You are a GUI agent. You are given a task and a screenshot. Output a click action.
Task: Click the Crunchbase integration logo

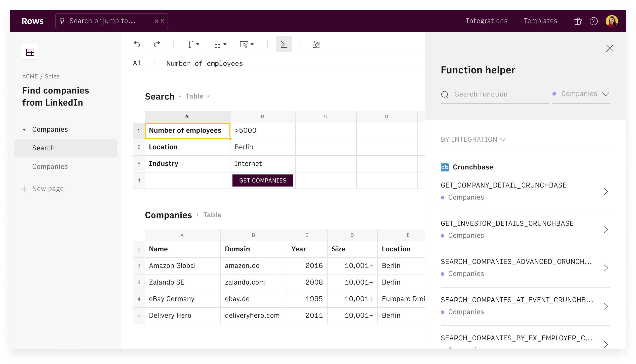coord(445,167)
